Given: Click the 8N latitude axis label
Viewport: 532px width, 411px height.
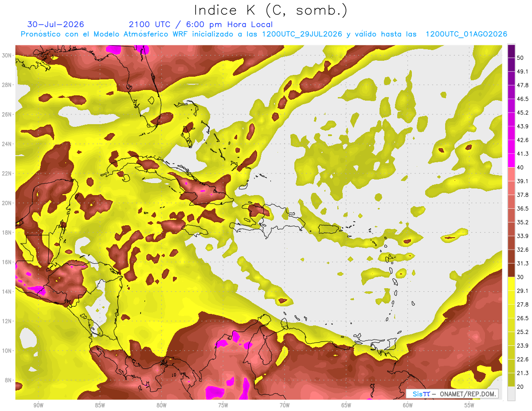Looking at the screenshot, I should pyautogui.click(x=8, y=380).
